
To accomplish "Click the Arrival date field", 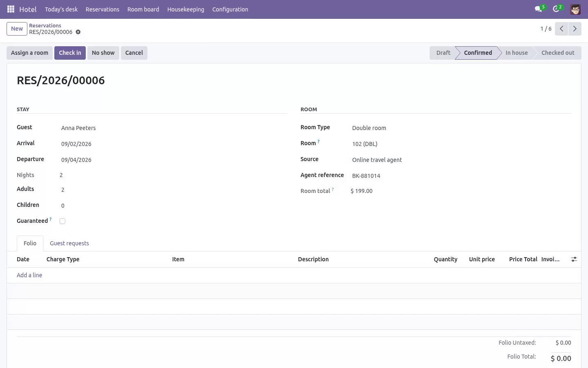I will point(174,144).
